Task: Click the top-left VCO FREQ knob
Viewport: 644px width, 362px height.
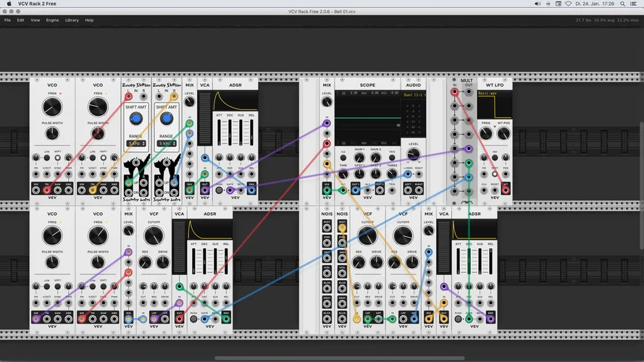Action: click(52, 108)
